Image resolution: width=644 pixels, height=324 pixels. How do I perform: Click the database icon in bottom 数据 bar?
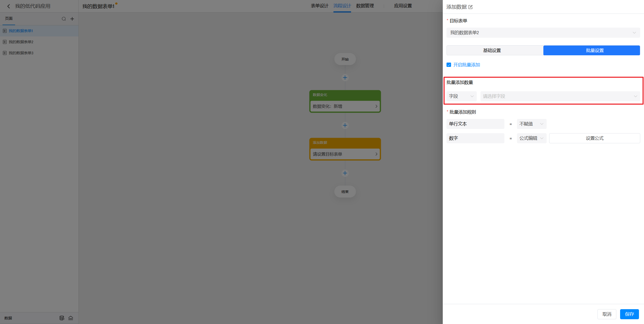pyautogui.click(x=62, y=318)
